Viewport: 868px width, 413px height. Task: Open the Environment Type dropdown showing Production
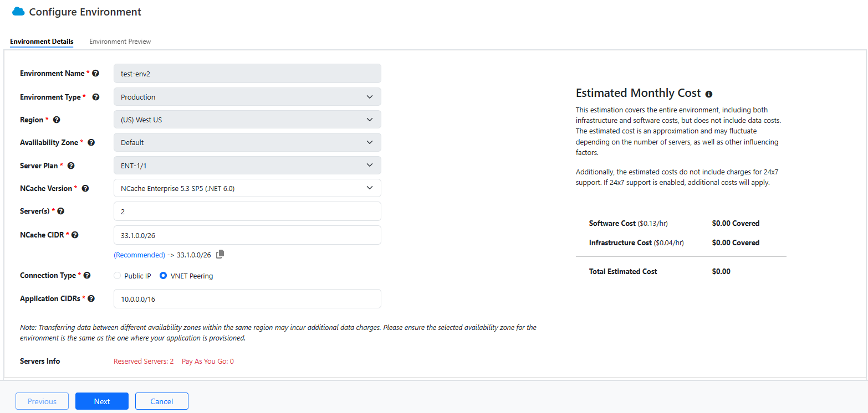tap(247, 97)
